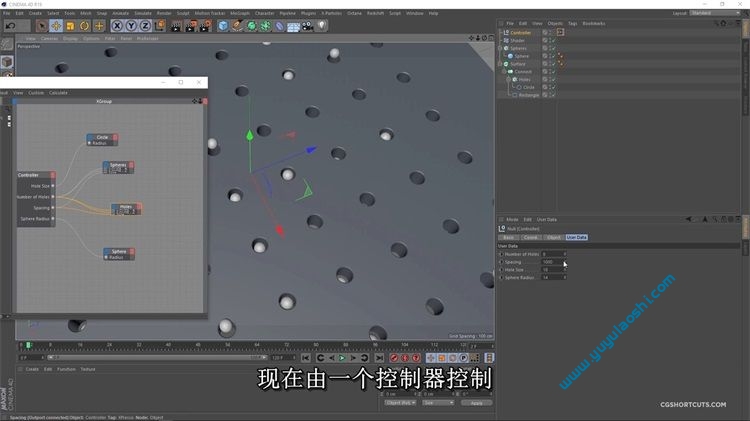The width and height of the screenshot is (750, 421).
Task: Click the keyframe selection red button
Action: [x=416, y=358]
